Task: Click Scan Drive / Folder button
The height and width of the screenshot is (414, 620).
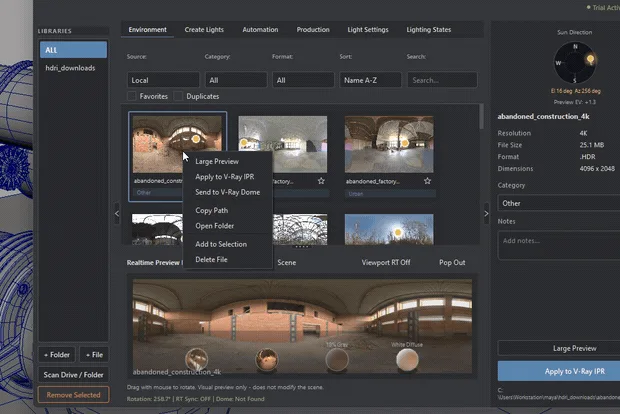Action: 74,374
